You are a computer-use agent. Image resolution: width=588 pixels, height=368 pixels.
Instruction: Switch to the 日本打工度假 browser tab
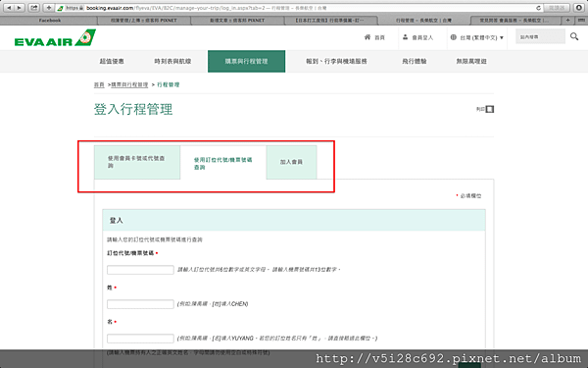click(x=330, y=21)
